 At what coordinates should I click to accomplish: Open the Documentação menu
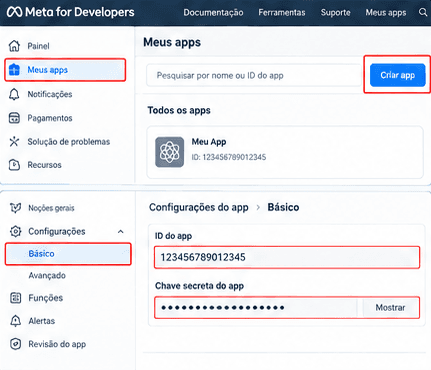[x=213, y=13]
